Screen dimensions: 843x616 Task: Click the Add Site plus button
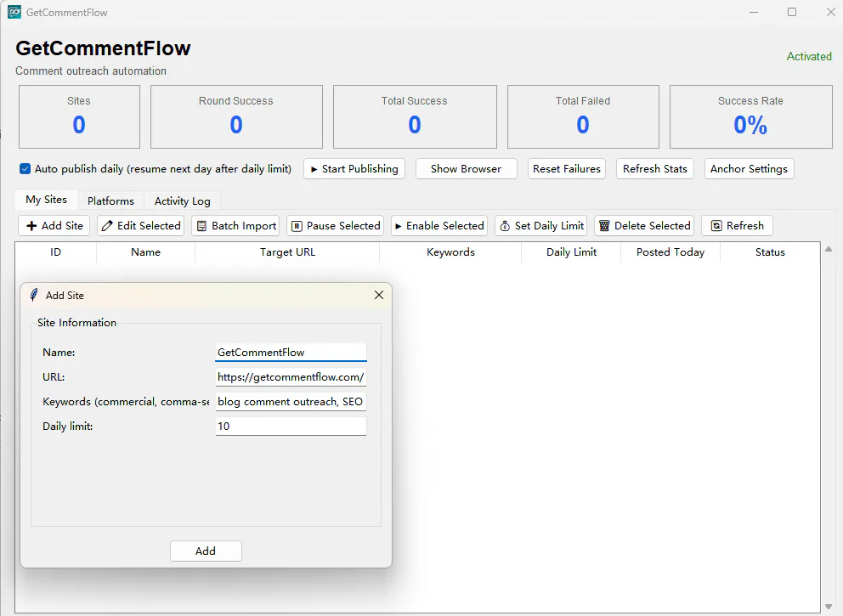click(54, 226)
